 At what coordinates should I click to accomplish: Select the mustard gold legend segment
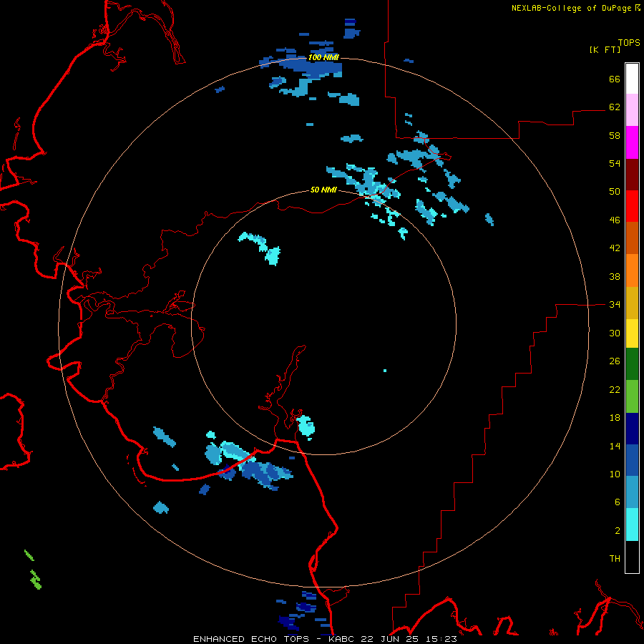[632, 303]
